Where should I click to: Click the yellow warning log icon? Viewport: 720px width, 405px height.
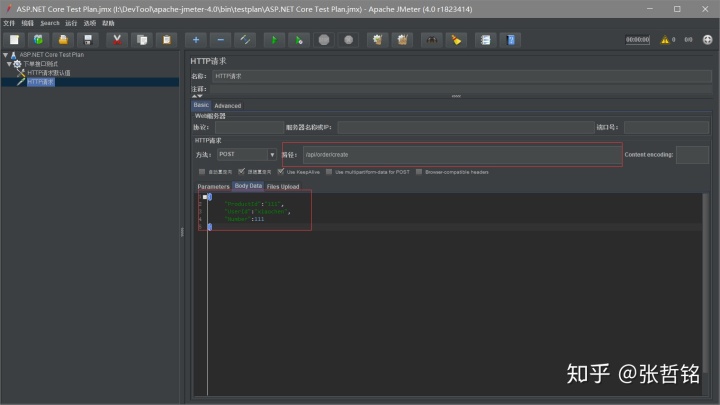click(x=664, y=40)
